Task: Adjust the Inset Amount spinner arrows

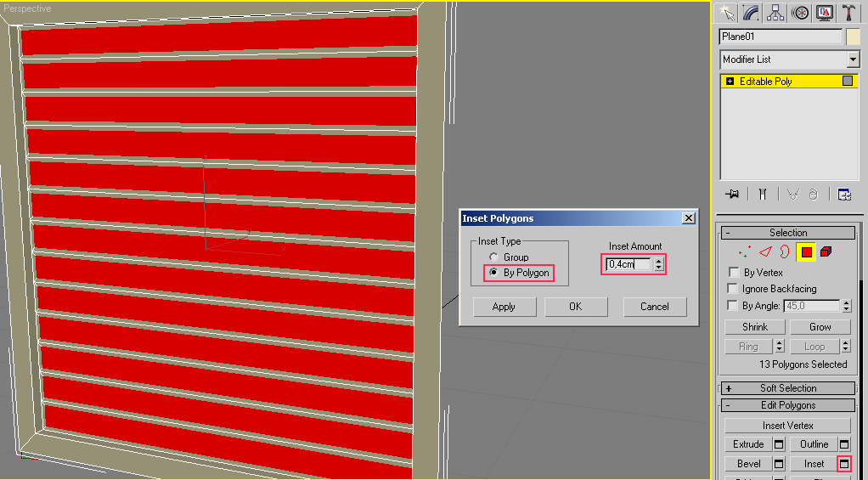Action: pyautogui.click(x=658, y=264)
